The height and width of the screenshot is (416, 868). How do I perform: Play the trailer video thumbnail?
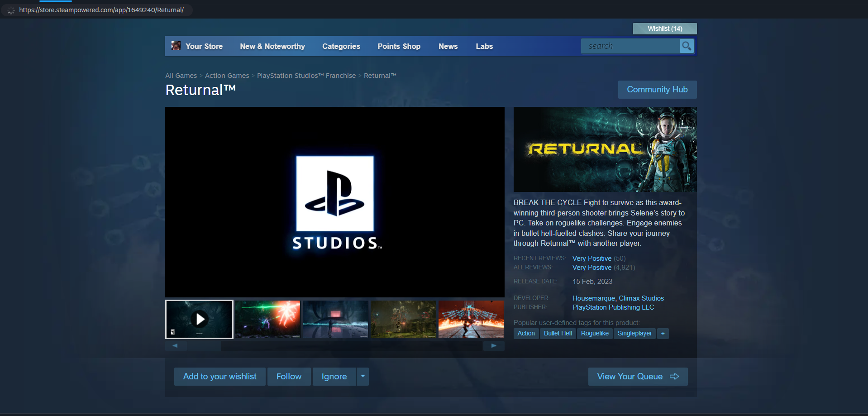pos(199,319)
